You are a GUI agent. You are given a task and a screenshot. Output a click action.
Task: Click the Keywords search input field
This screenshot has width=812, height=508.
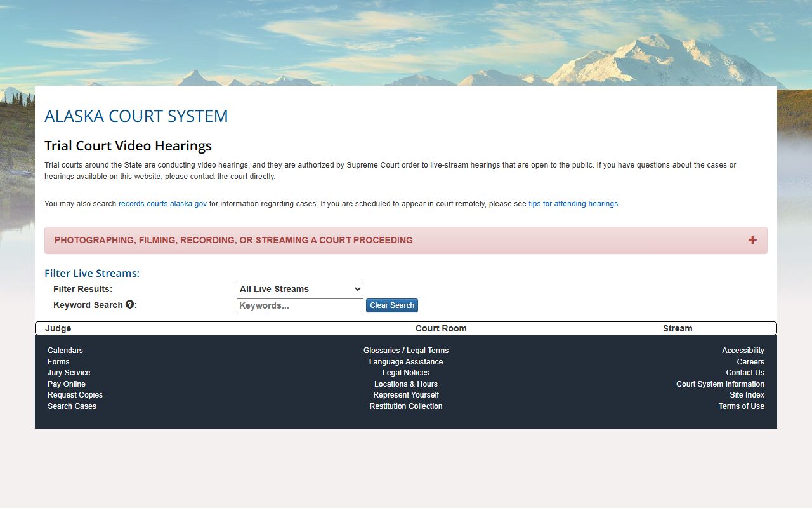coord(299,305)
